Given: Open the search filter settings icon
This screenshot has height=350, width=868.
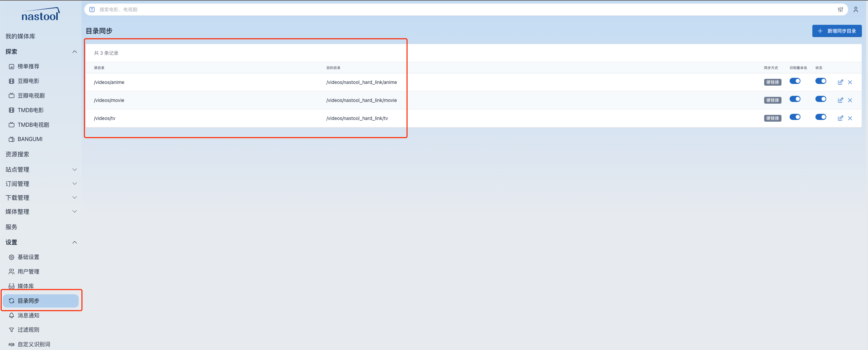Looking at the screenshot, I should 840,10.
